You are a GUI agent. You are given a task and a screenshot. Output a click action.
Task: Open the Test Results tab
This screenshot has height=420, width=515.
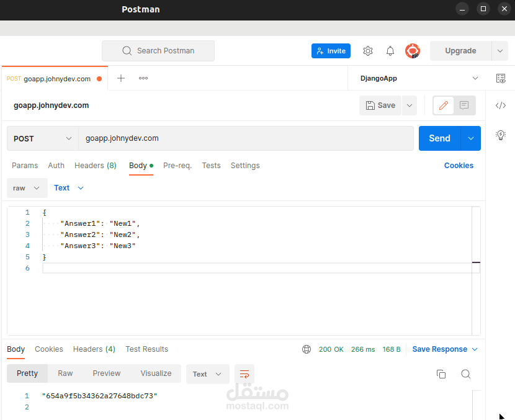[147, 349]
